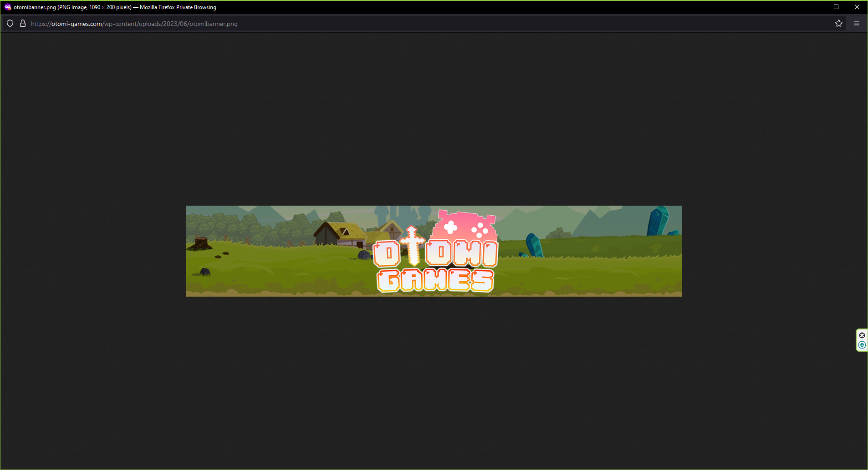Open the tracking protection shield panel
868x470 pixels.
click(x=10, y=23)
